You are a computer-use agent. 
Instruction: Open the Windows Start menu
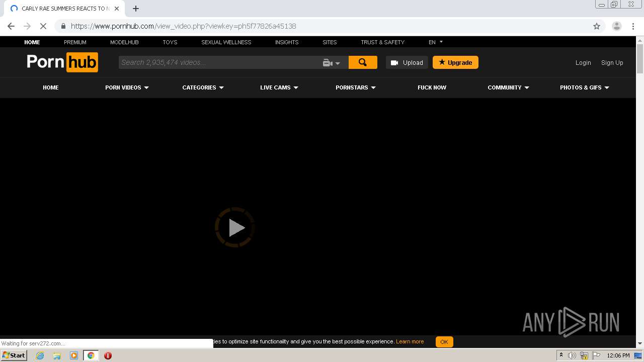[14, 355]
